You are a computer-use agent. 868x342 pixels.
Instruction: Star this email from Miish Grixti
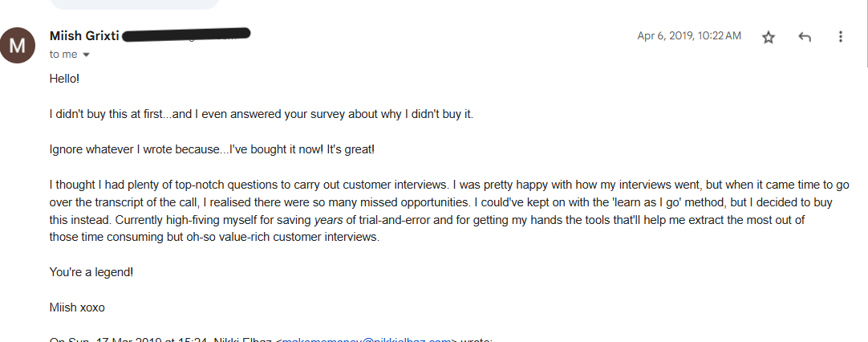(768, 37)
